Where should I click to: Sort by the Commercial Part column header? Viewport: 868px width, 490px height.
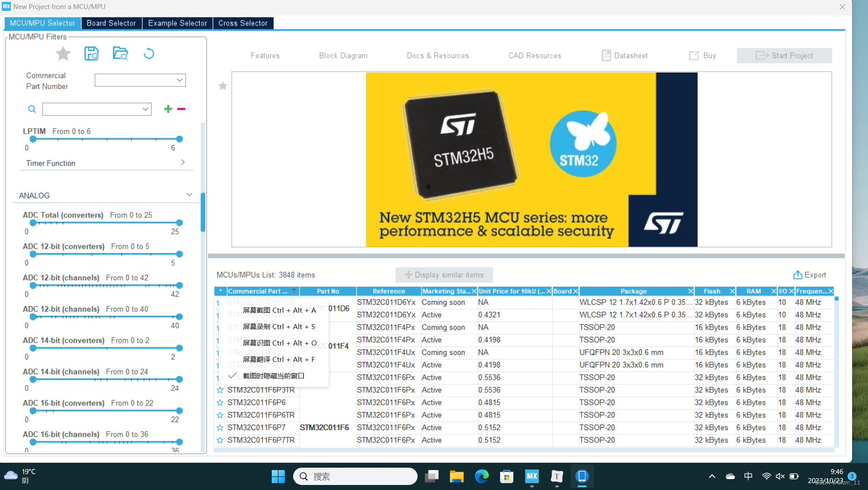click(x=262, y=291)
